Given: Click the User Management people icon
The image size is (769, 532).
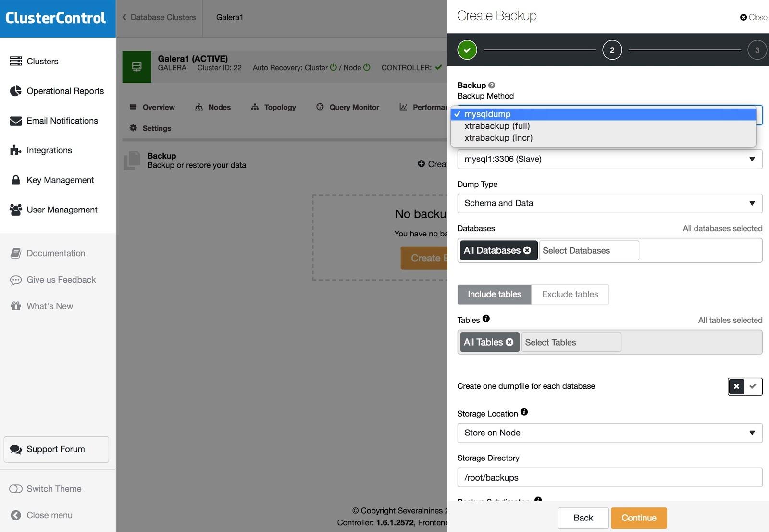Looking at the screenshot, I should tap(16, 210).
